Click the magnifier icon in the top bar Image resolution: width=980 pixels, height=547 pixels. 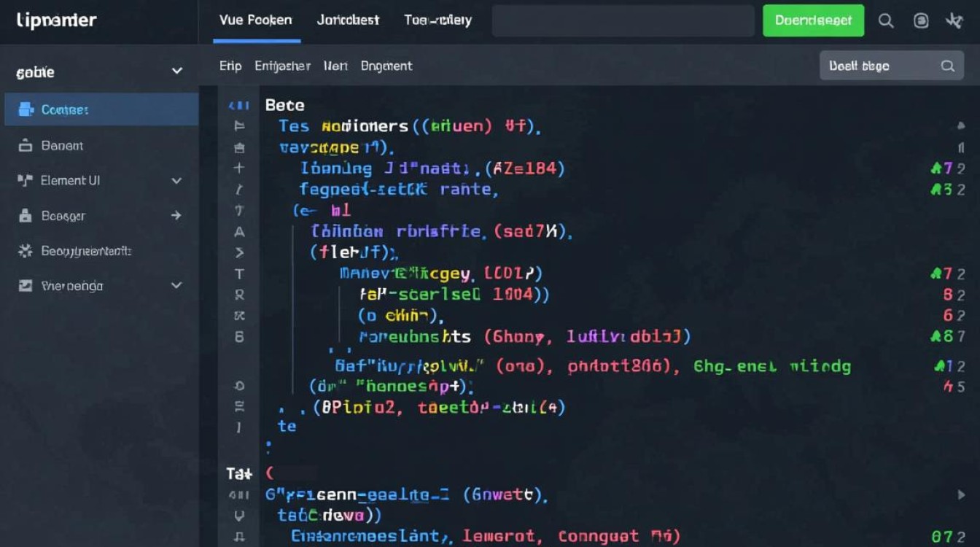886,21
